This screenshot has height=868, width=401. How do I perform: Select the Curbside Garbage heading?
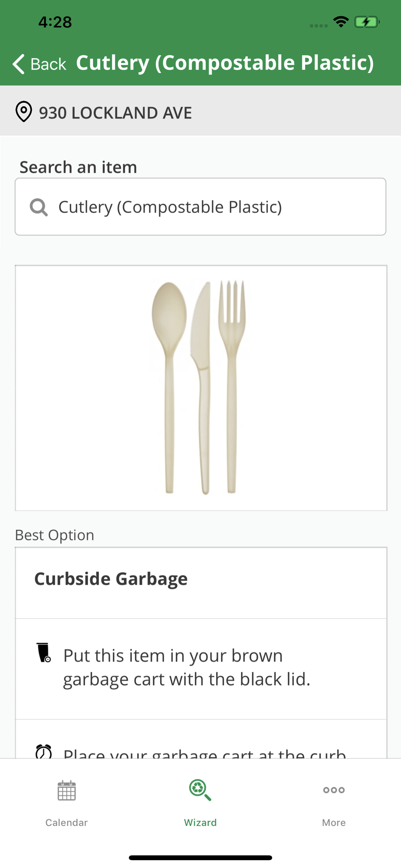pyautogui.click(x=111, y=579)
